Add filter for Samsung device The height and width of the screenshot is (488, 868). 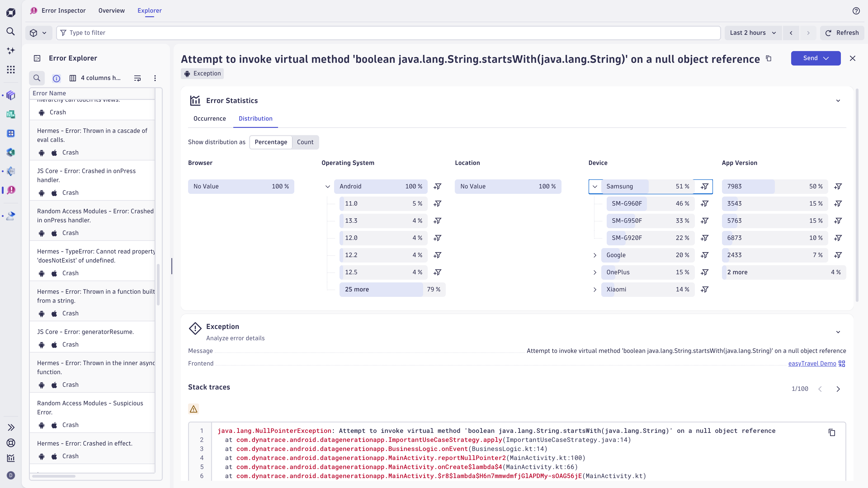coord(705,187)
